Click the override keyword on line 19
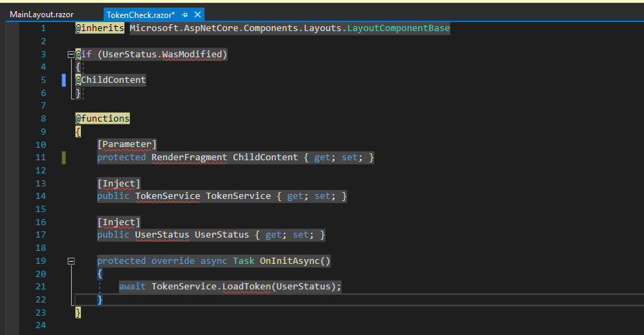Screen dimensions: 644x335 pos(173,260)
